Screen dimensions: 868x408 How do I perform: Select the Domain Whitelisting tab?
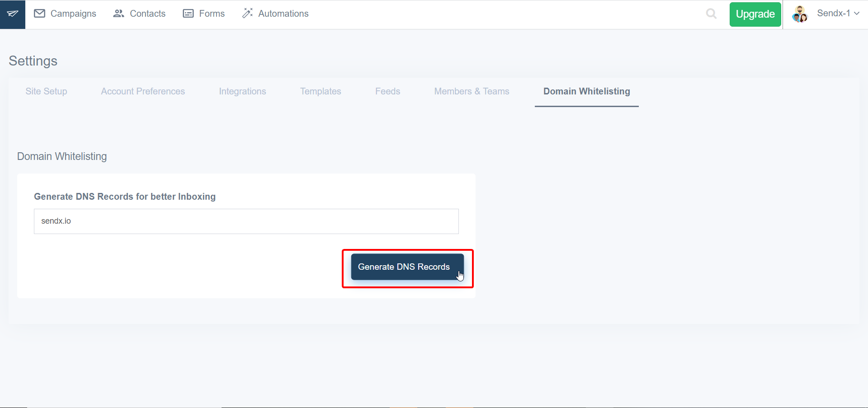(x=586, y=91)
